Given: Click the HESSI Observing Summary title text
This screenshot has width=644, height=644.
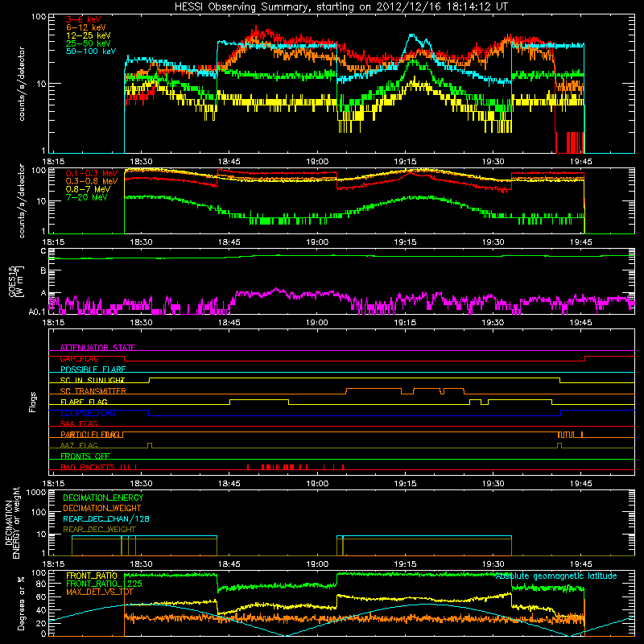Looking at the screenshot, I should [x=341, y=7].
